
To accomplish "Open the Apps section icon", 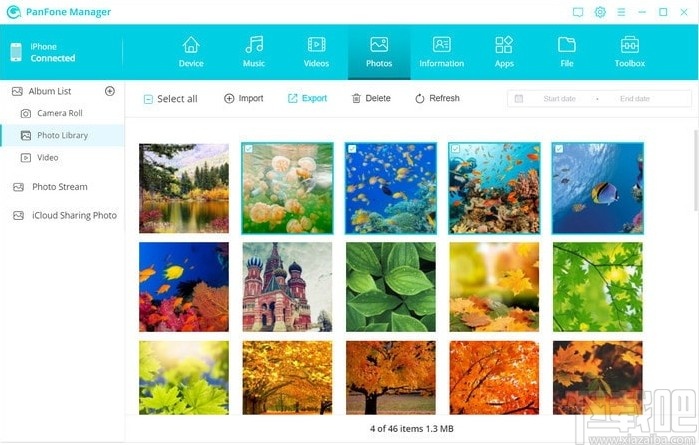I will coord(504,45).
